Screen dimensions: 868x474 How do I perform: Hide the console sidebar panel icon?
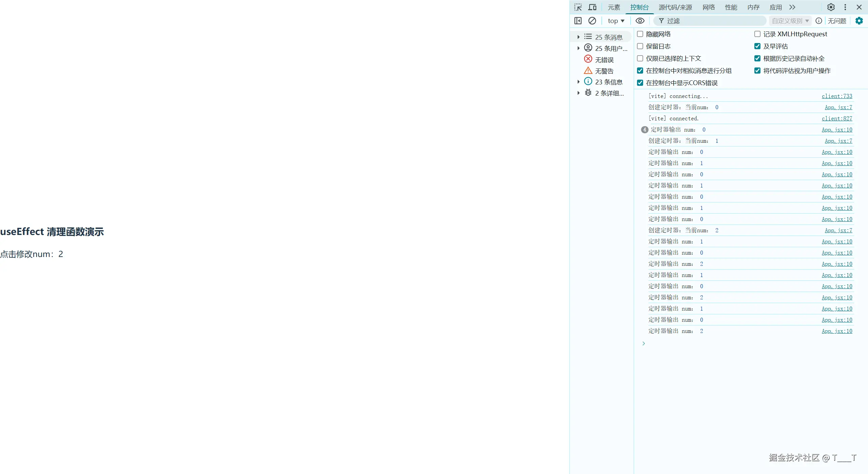point(578,21)
